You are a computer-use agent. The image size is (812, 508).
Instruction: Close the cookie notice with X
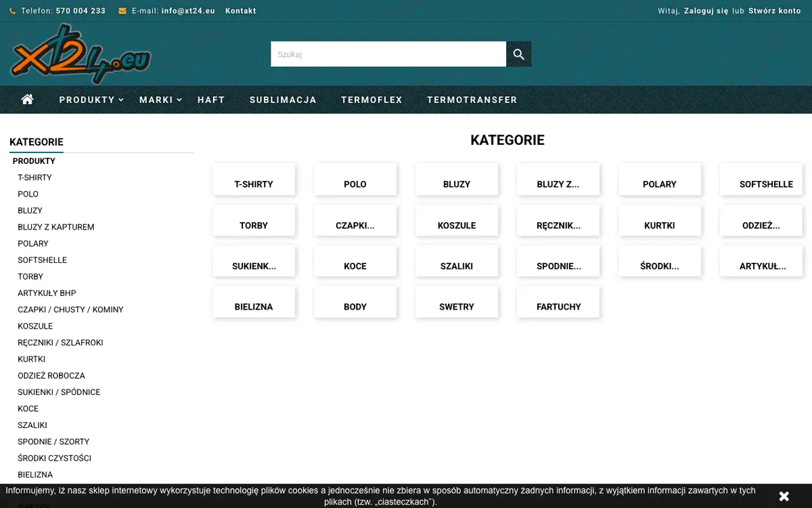point(784,496)
